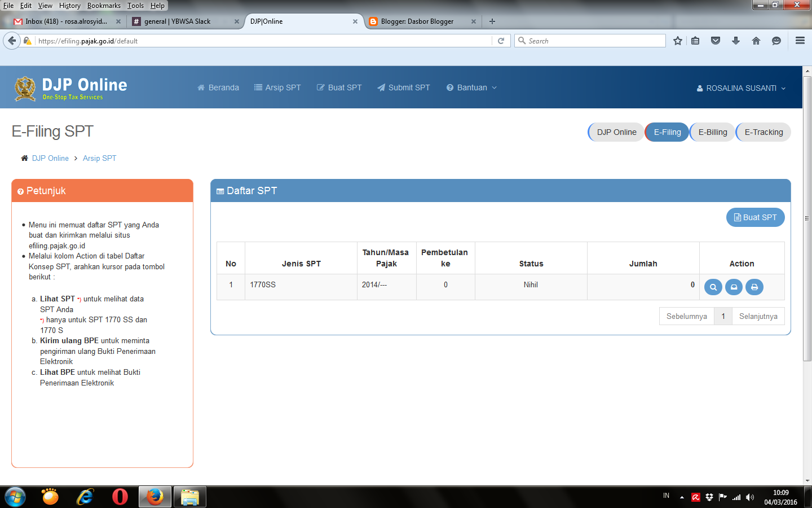Open the Tools menu in the menu bar
The height and width of the screenshot is (508, 812).
135,6
